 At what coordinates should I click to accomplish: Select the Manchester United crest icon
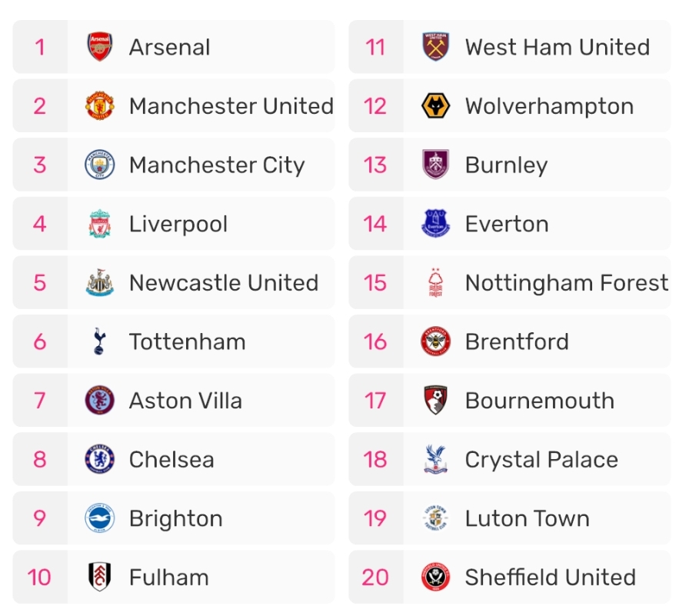point(100,106)
